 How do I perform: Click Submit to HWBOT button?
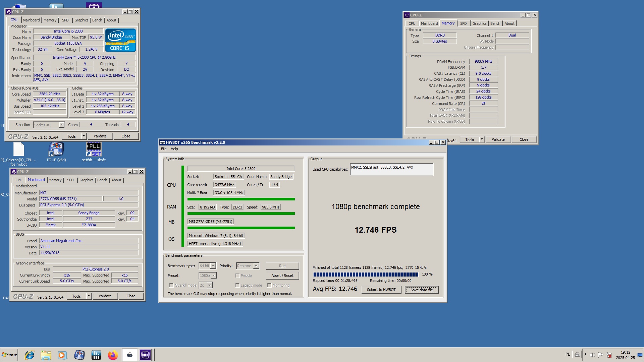[x=381, y=290]
